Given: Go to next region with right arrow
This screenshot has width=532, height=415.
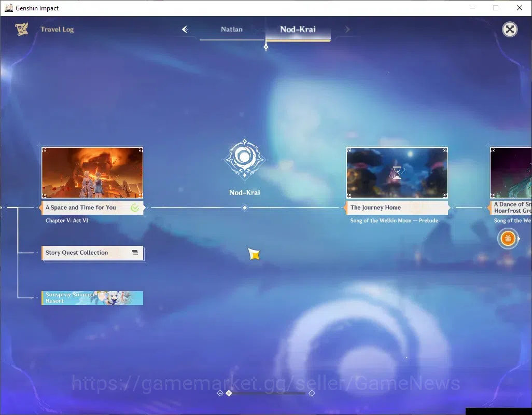Looking at the screenshot, I should point(347,30).
